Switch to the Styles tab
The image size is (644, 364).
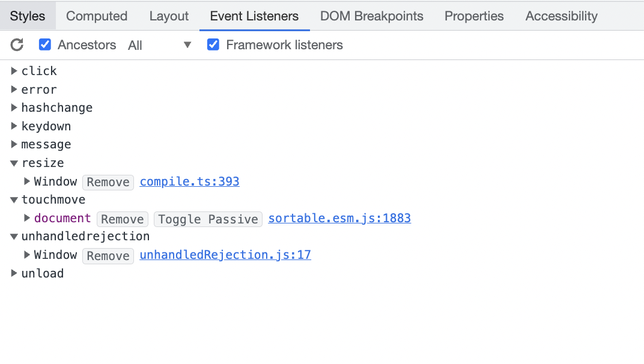pyautogui.click(x=28, y=16)
